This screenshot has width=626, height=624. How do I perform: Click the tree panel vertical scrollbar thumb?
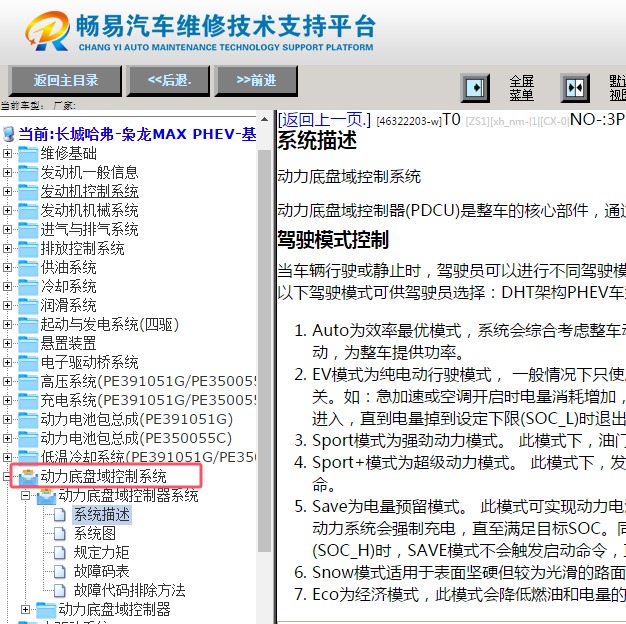[x=264, y=351]
